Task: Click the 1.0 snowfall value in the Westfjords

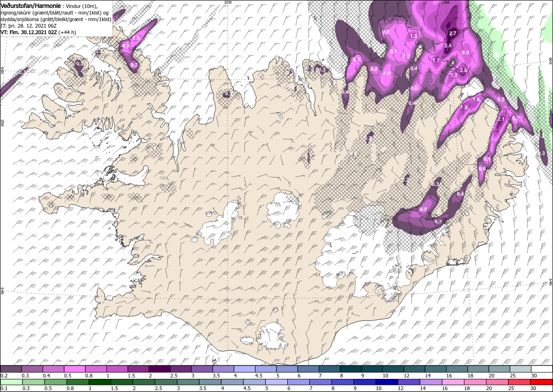Action: pos(136,38)
